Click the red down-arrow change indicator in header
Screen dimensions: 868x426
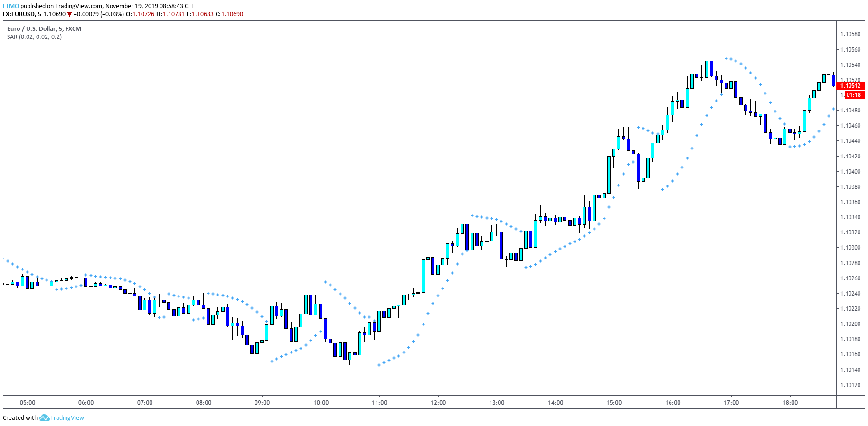click(x=69, y=14)
